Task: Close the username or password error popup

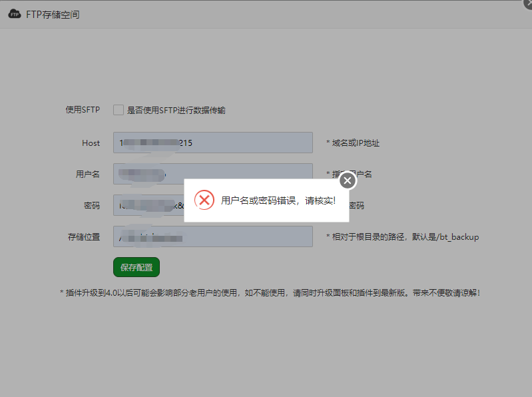Action: pos(348,181)
